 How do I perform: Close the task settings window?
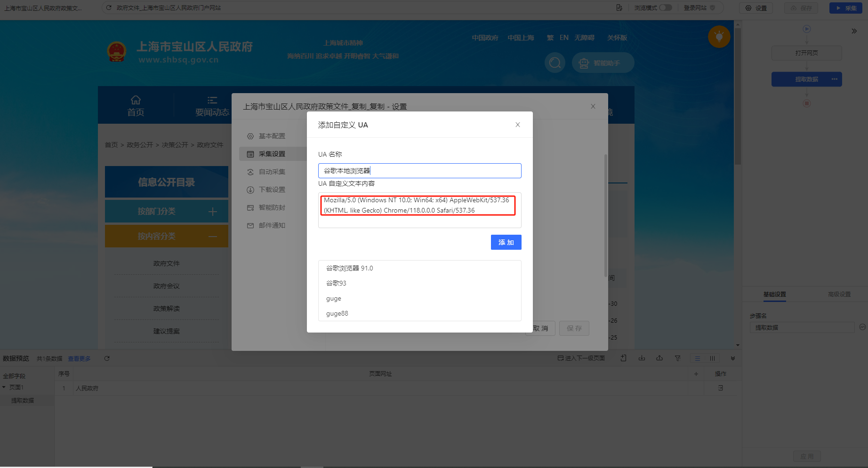(593, 106)
